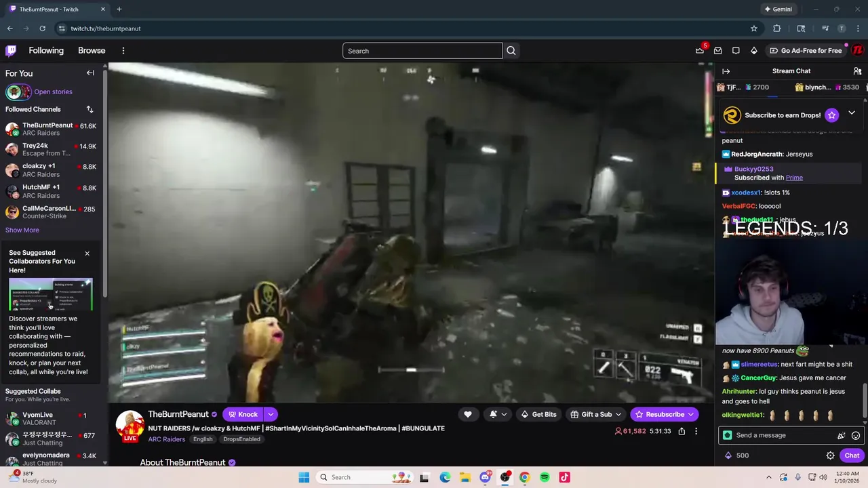Click the Gemini button in Chrome
Image resolution: width=868 pixels, height=488 pixels.
(x=778, y=9)
